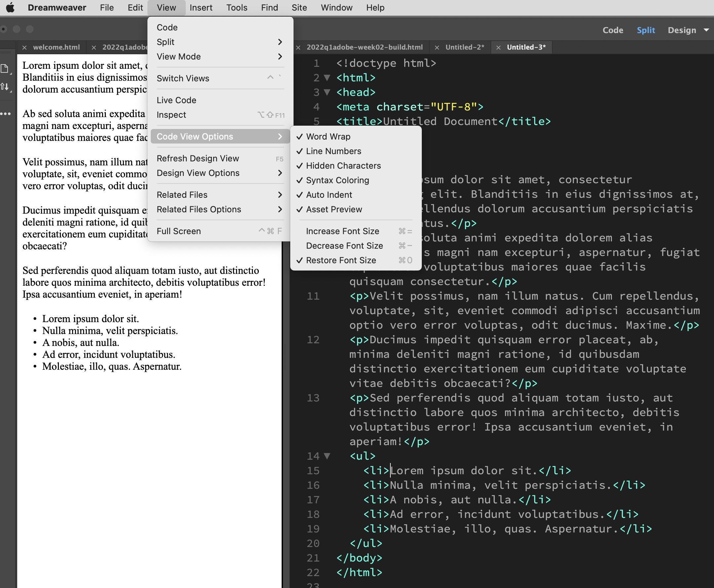Open the three-dot Customize Toolbar icon
The width and height of the screenshot is (714, 588).
[x=5, y=114]
